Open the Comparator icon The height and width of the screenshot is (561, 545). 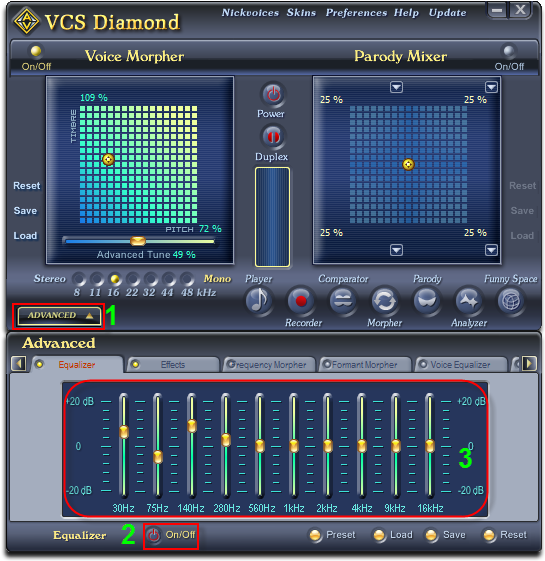(x=343, y=301)
